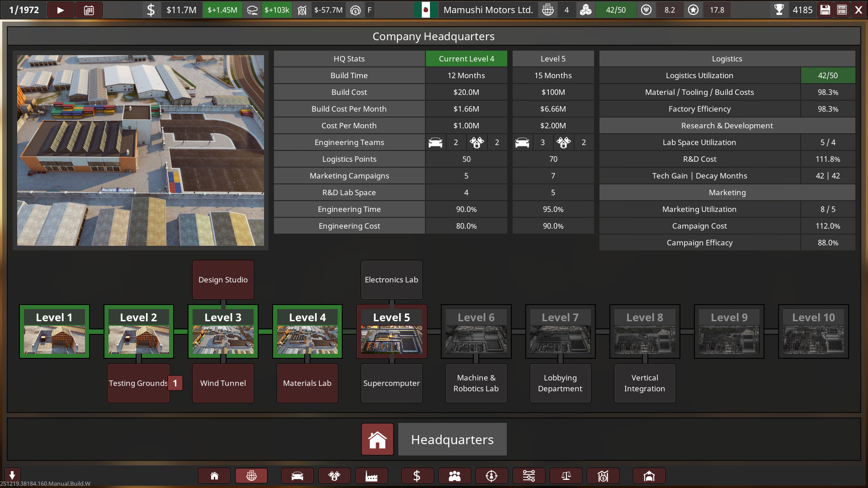Open the calendar icon in top bar
The width and height of the screenshot is (868, 488).
click(89, 10)
